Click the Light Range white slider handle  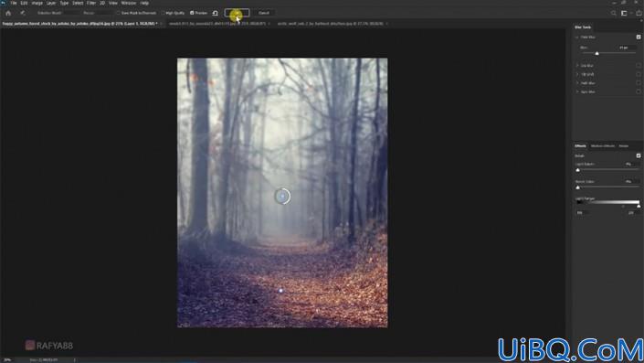click(x=639, y=206)
